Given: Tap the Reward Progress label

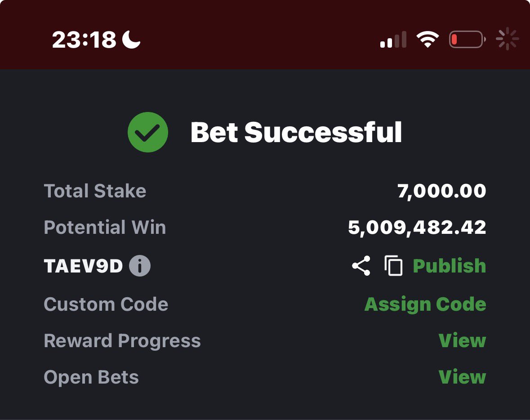Looking at the screenshot, I should (122, 340).
